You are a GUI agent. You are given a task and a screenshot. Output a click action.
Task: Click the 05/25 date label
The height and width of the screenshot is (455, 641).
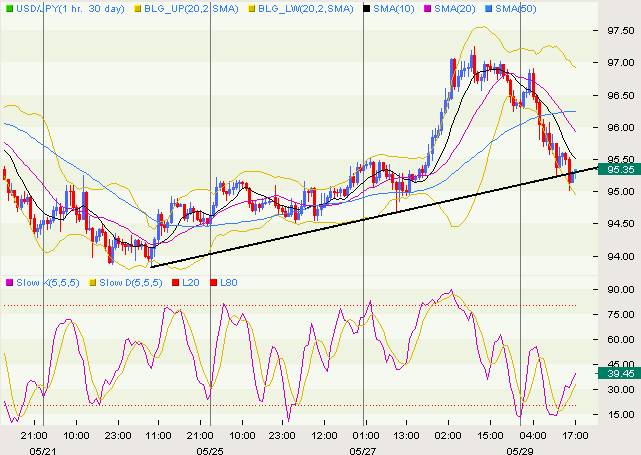(x=210, y=451)
